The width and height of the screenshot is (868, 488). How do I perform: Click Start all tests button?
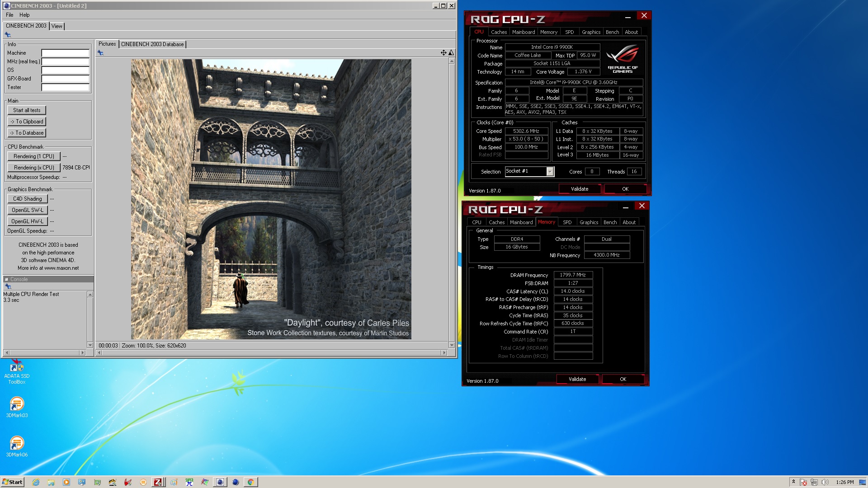(27, 110)
